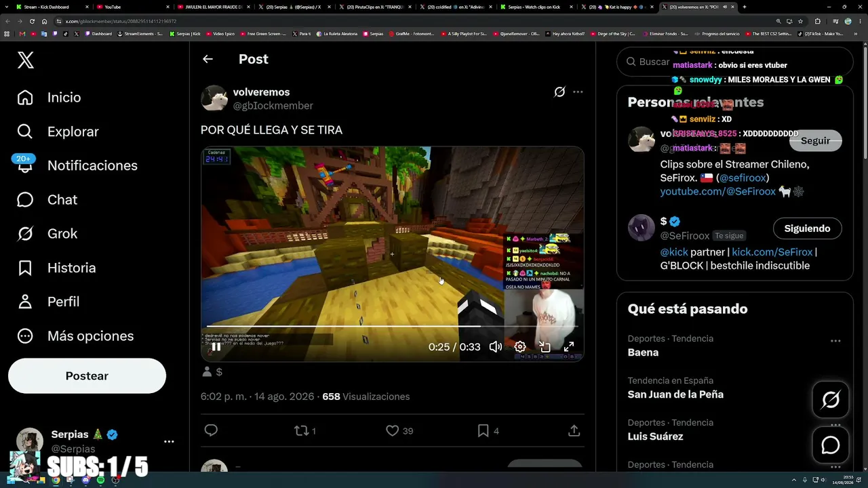The image size is (868, 488).
Task: Click the address bar URL
Action: pos(121,21)
